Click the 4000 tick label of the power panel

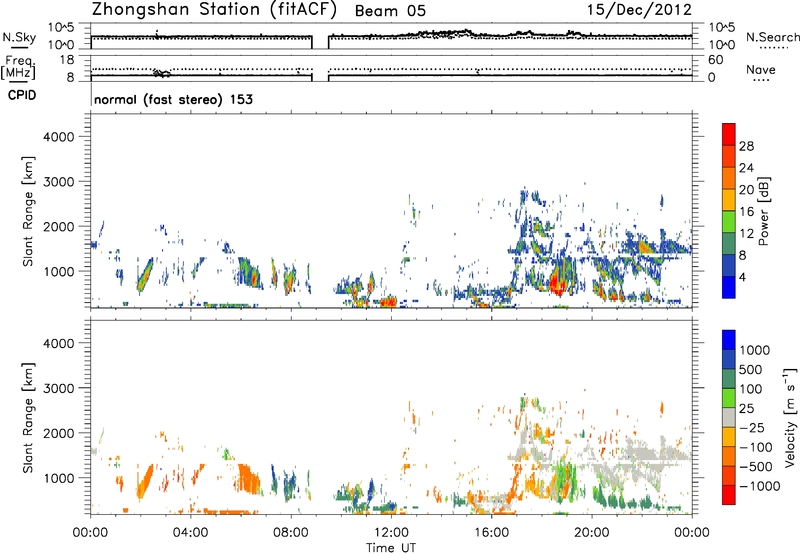(x=58, y=137)
